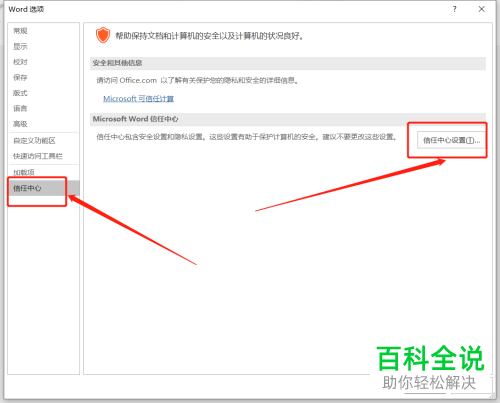500x403 pixels.
Task: Click the help question mark icon
Action: tap(454, 9)
